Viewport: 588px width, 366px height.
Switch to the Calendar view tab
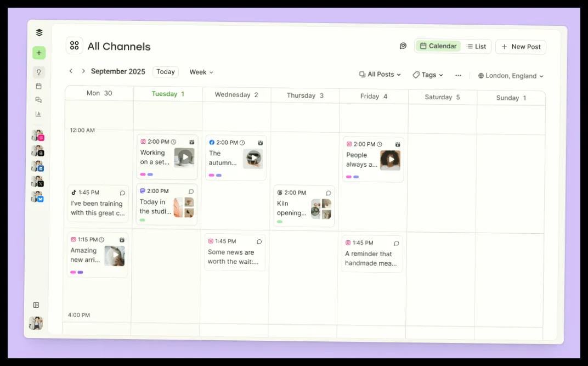coord(438,46)
